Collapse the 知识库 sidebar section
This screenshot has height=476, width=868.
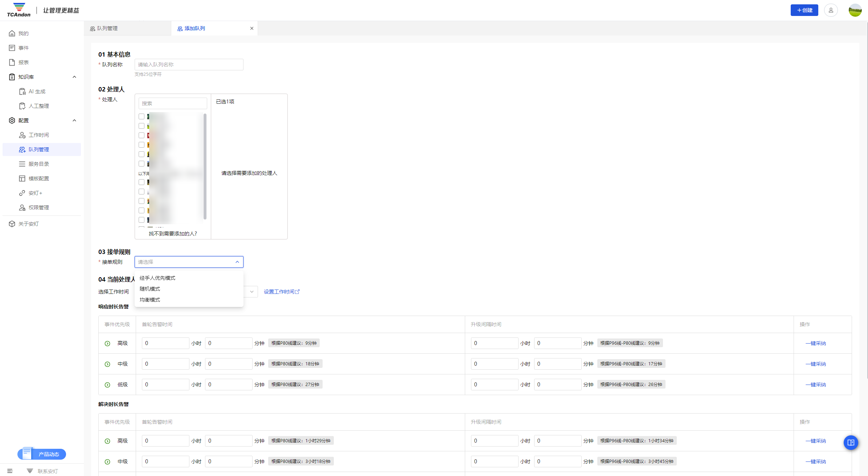point(74,77)
